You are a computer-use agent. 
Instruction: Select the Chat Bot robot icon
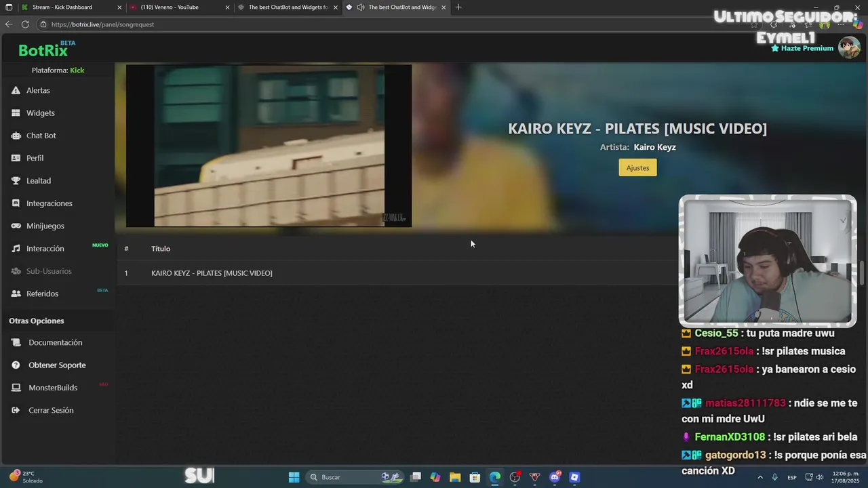point(16,136)
